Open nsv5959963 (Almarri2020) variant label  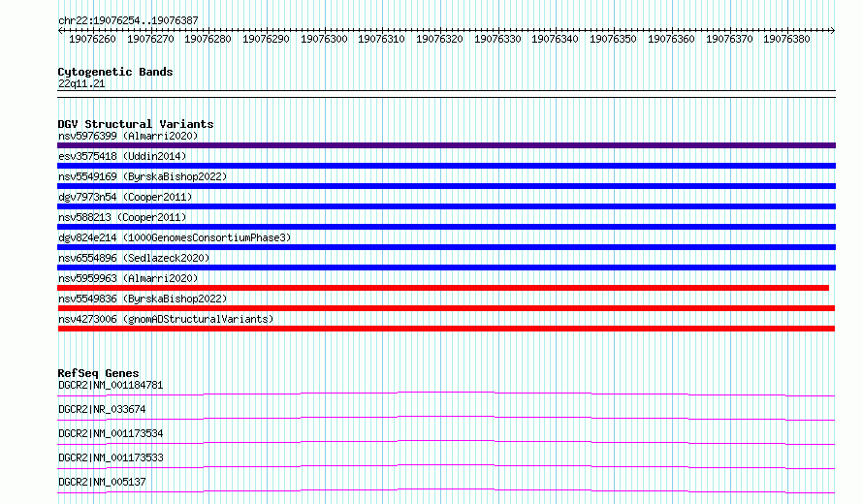128,278
